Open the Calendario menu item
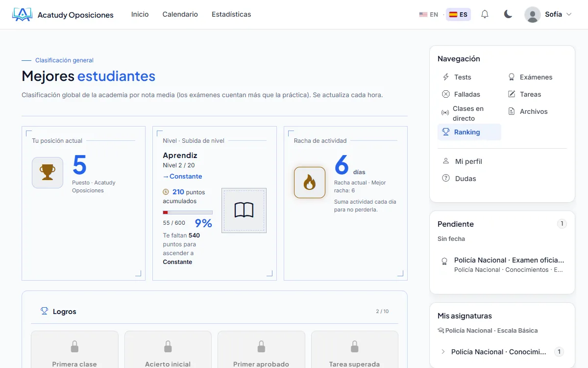588x368 pixels. [180, 14]
